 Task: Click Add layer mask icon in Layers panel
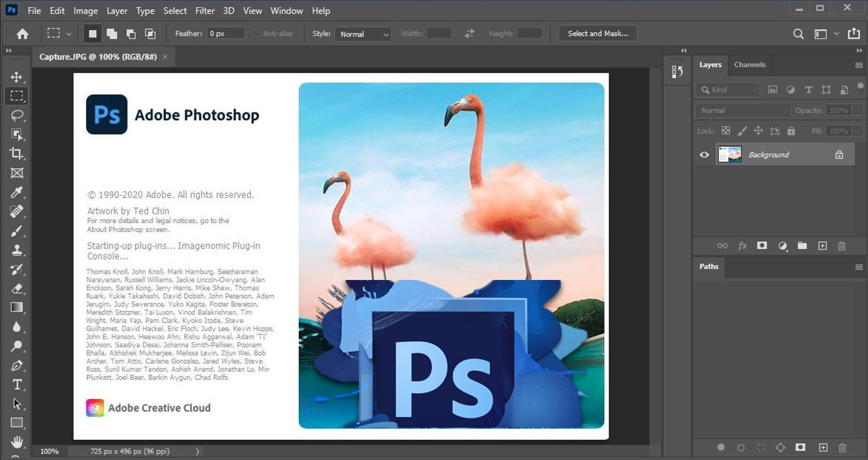point(762,246)
